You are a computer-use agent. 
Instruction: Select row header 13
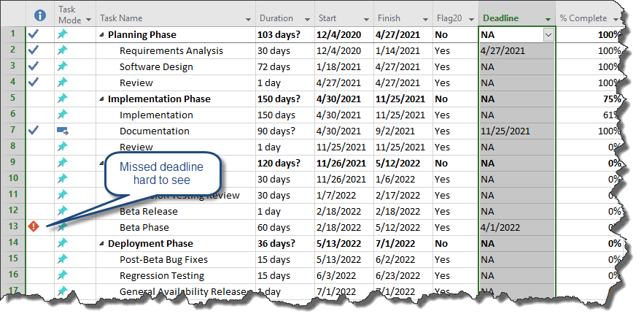(12, 227)
